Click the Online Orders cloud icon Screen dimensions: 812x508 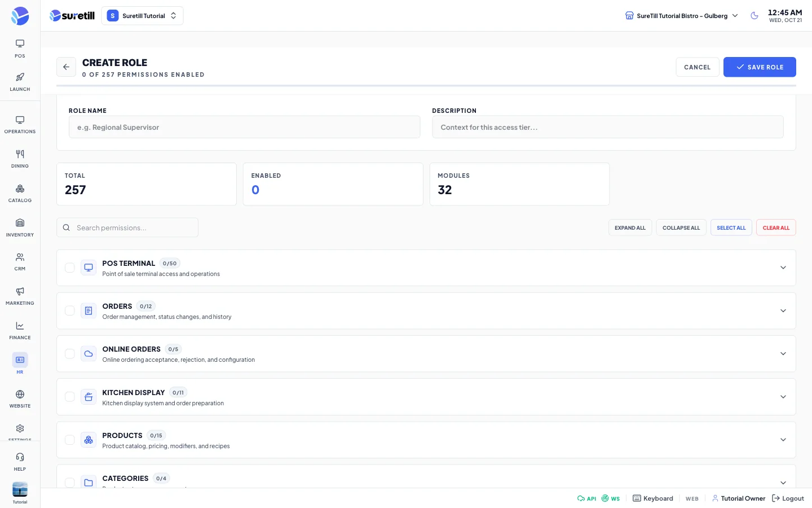pyautogui.click(x=89, y=353)
